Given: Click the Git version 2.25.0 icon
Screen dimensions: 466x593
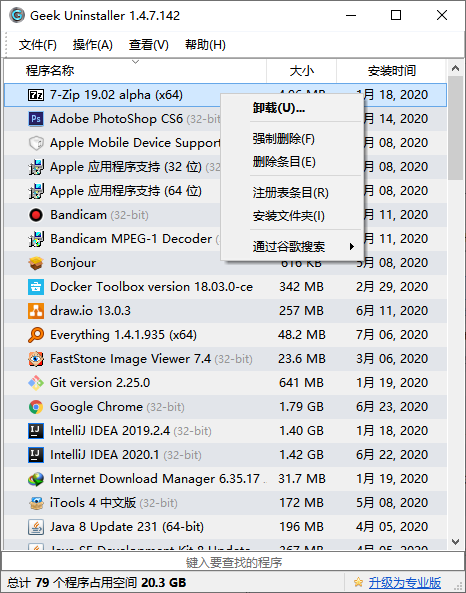Looking at the screenshot, I should coord(36,383).
